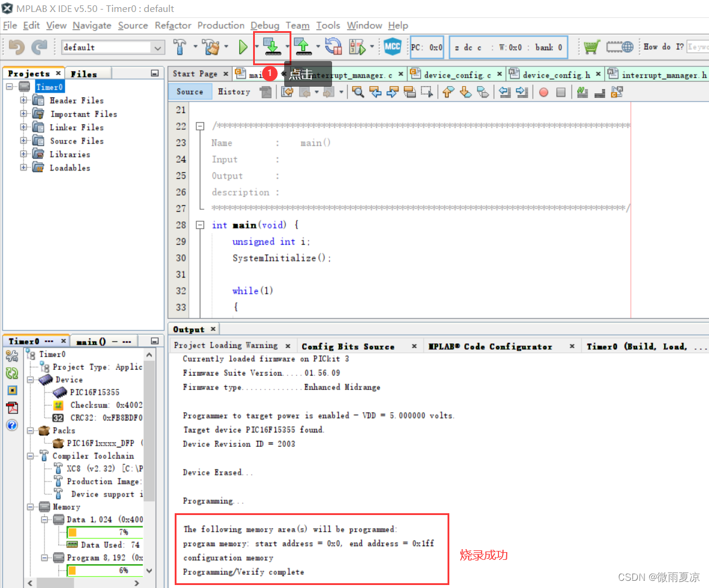The width and height of the screenshot is (709, 588).
Task: Open the project configuration dropdown 'default'
Action: coord(112,47)
